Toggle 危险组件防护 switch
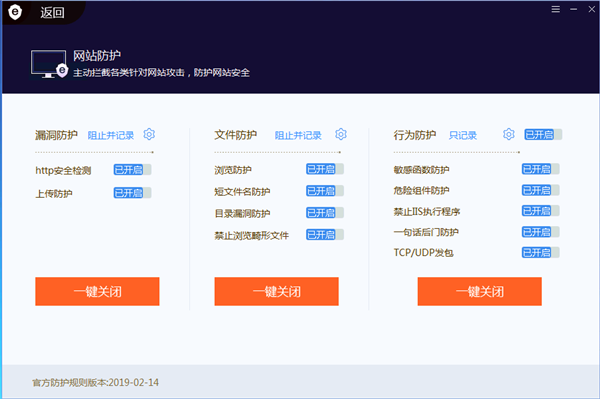 coord(541,190)
